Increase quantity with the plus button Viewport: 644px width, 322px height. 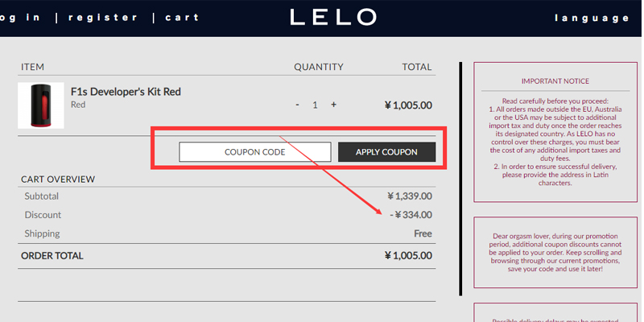[x=334, y=105]
